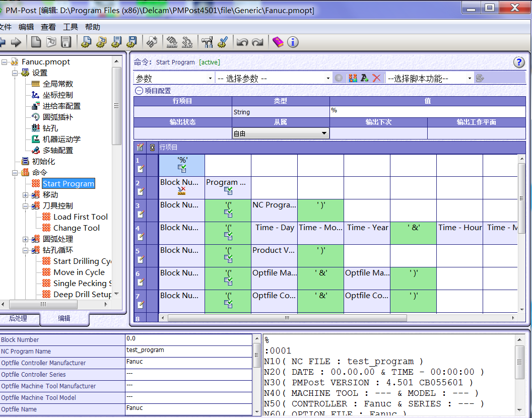532x418 pixels.
Task: Collapse the 设置 tree node
Action: click(15, 73)
